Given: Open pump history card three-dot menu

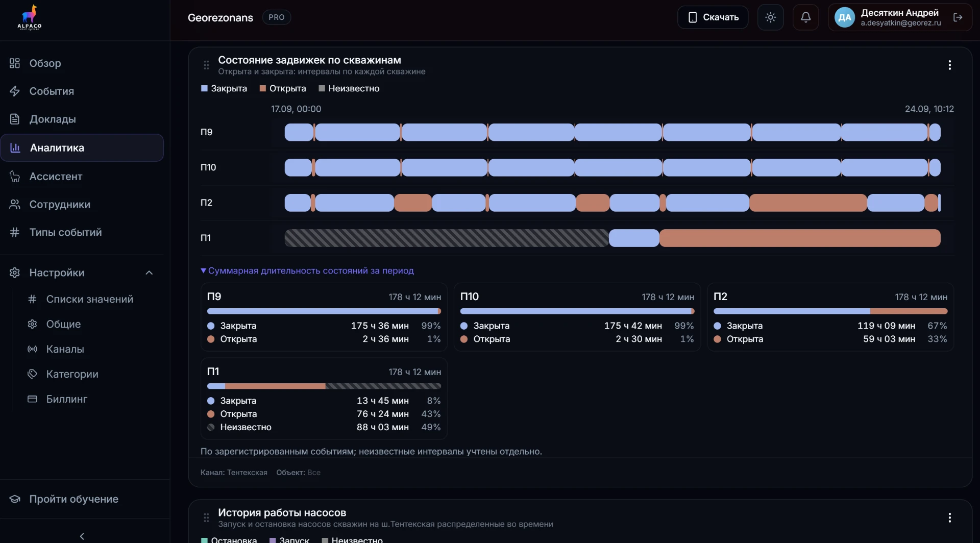Looking at the screenshot, I should 949,517.
